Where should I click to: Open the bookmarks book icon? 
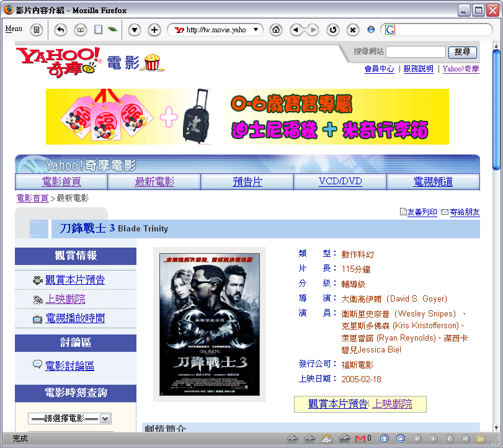(x=81, y=30)
